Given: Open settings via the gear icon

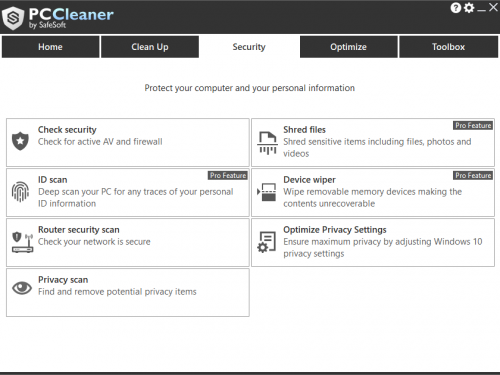Looking at the screenshot, I should [469, 8].
